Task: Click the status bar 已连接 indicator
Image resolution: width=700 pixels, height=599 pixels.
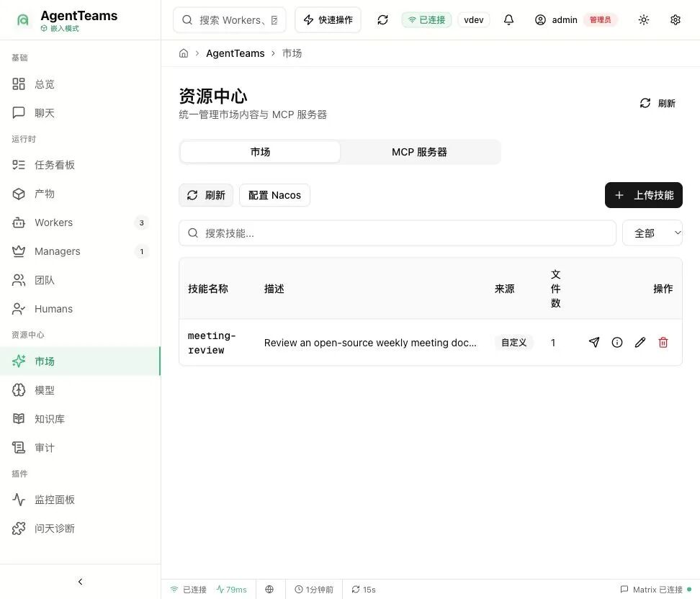Action: [189, 590]
